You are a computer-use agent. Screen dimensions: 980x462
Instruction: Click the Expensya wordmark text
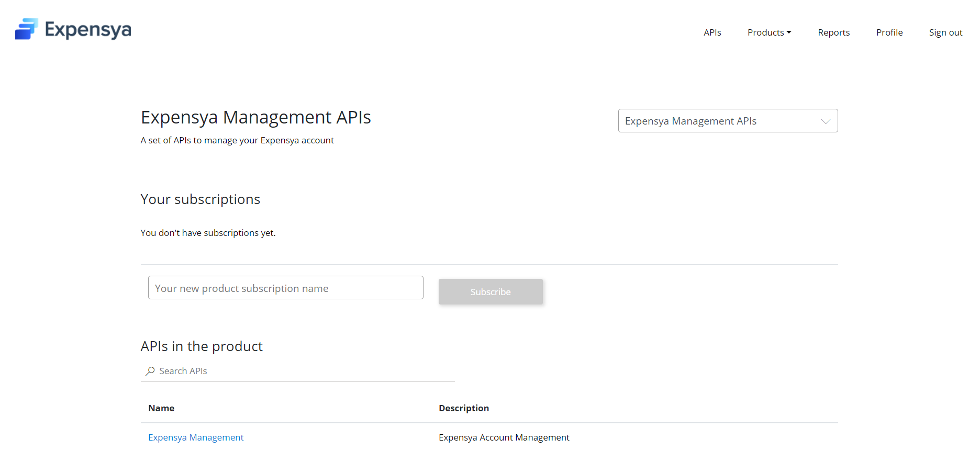pos(88,30)
